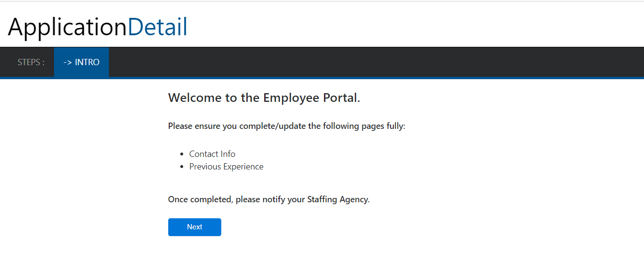
Task: Click the bullet beside Previous Experience
Action: (x=182, y=167)
